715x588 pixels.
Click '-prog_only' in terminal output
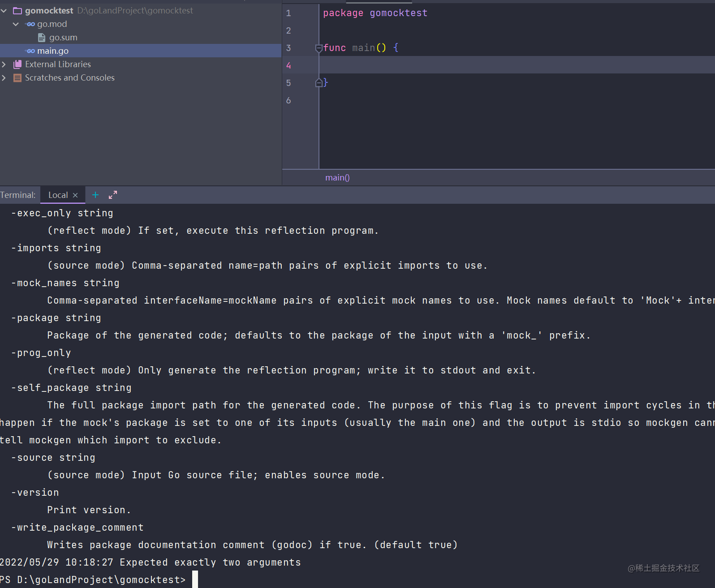click(x=41, y=353)
